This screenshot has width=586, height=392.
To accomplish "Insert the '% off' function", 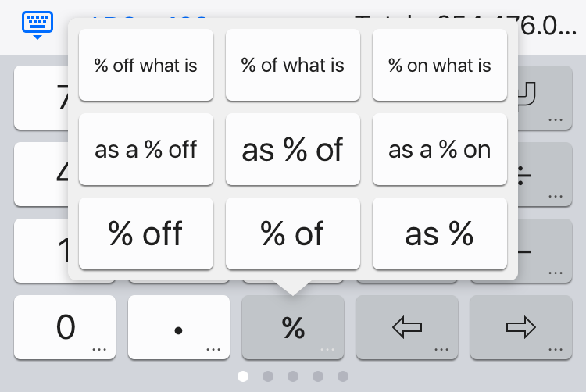I will [x=146, y=233].
